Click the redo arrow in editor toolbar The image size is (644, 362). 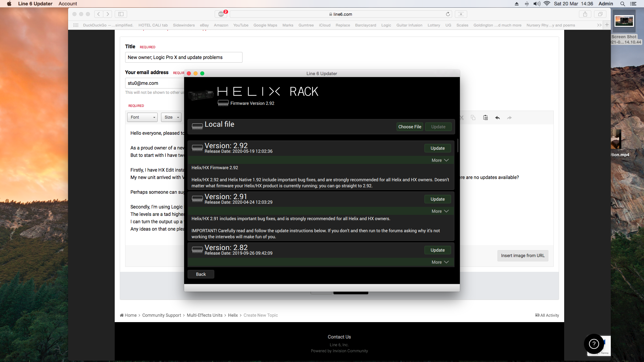pos(509,118)
